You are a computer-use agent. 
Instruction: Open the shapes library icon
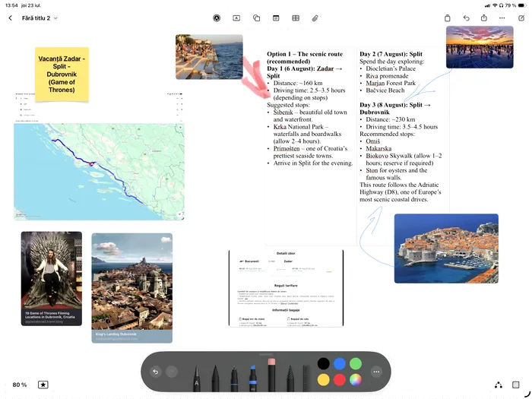[257, 18]
